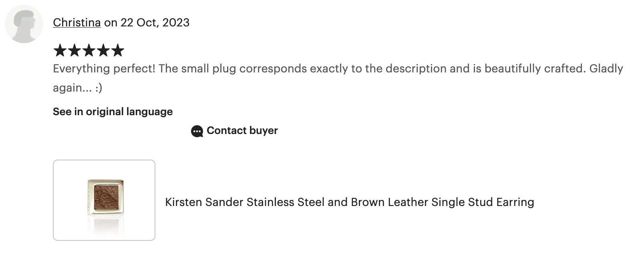
Task: Click 'Single Stud Earring' in product title
Action: 483,202
